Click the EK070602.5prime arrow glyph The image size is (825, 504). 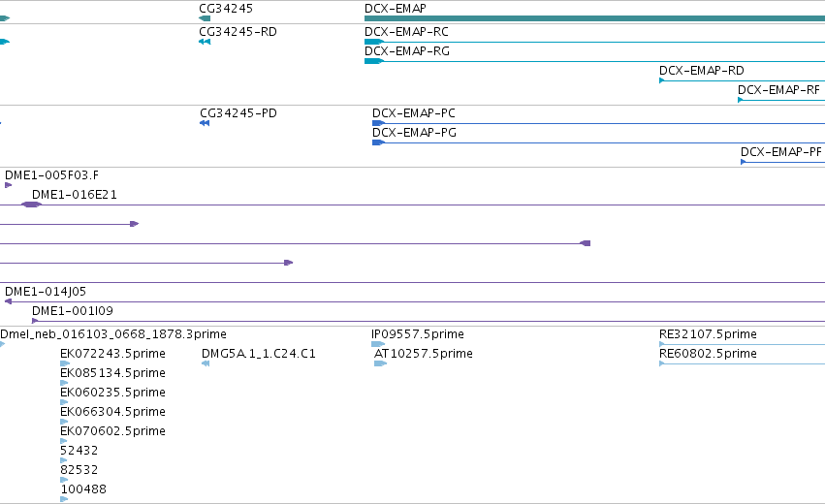(x=64, y=441)
